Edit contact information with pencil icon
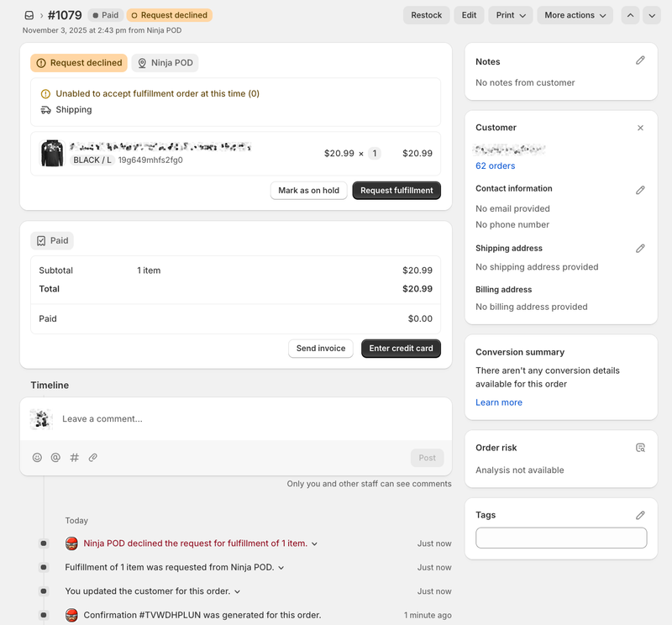 click(x=640, y=190)
